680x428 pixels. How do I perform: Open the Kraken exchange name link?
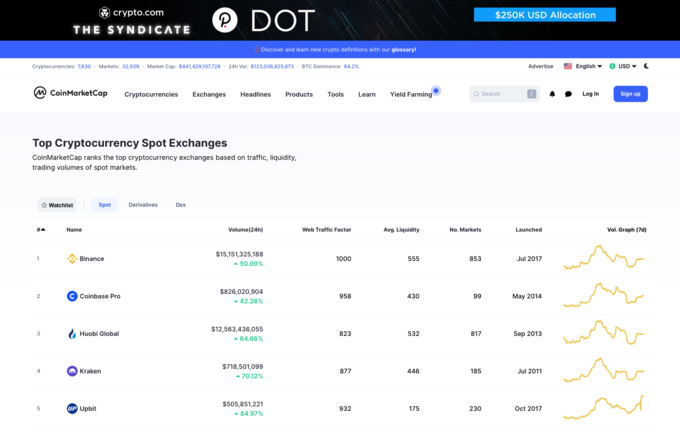click(90, 371)
